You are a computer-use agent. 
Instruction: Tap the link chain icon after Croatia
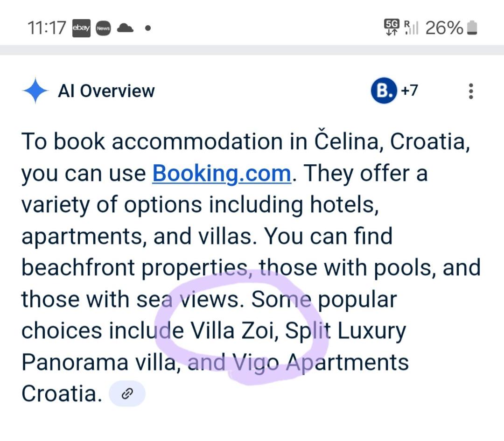pos(127,393)
